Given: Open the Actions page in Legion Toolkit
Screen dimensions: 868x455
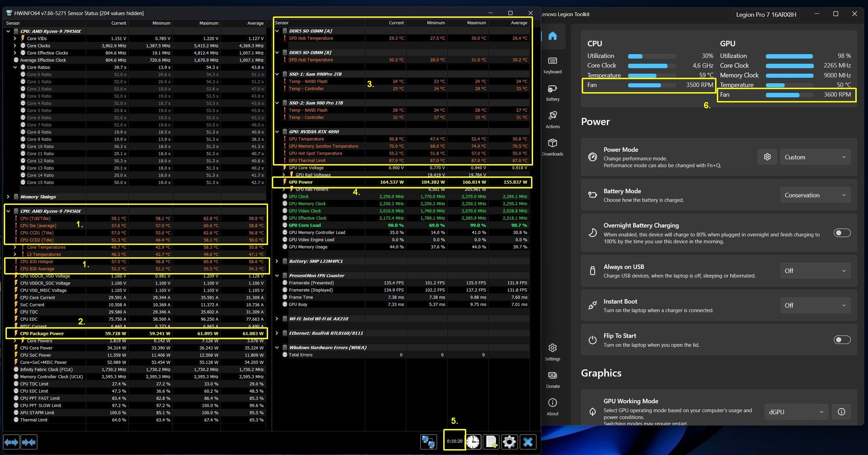Looking at the screenshot, I should (x=552, y=120).
